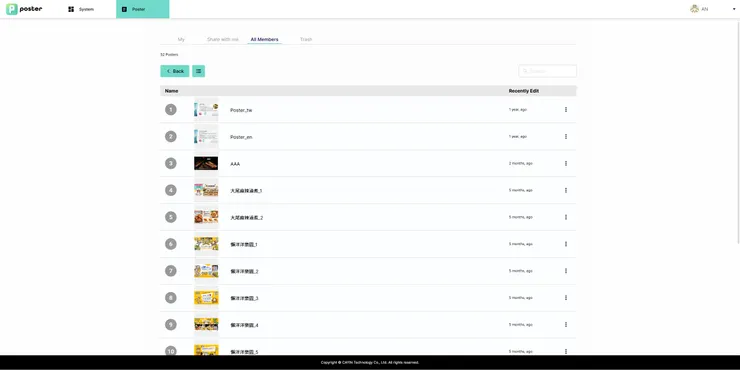
Task: Click the number 8 row badge
Action: [x=171, y=298]
